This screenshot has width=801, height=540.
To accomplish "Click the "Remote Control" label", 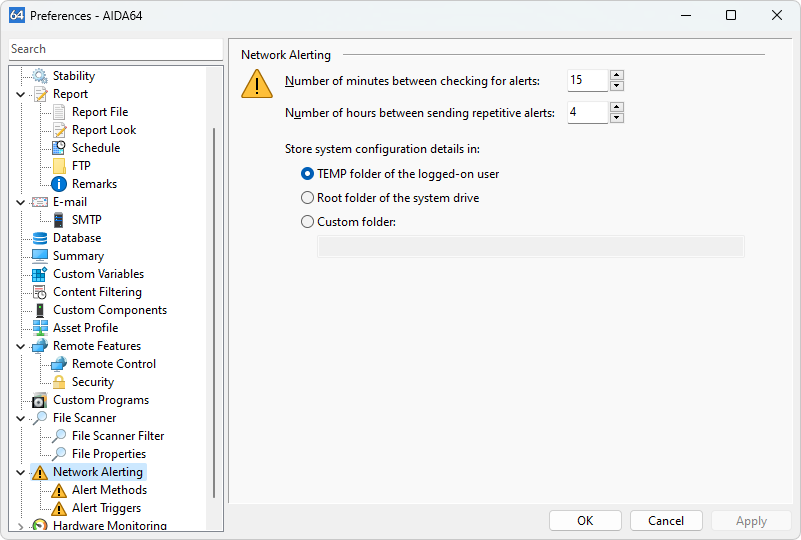I will pyautogui.click(x=114, y=364).
